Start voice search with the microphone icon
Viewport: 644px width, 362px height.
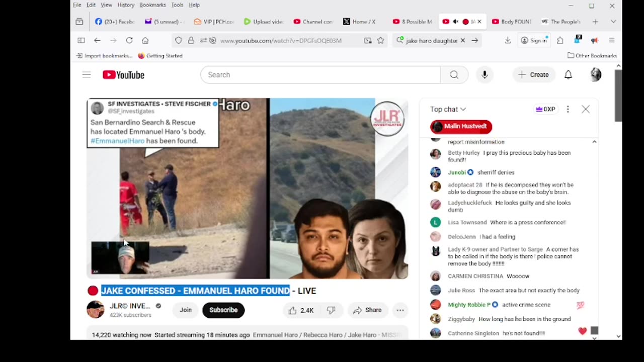[485, 75]
